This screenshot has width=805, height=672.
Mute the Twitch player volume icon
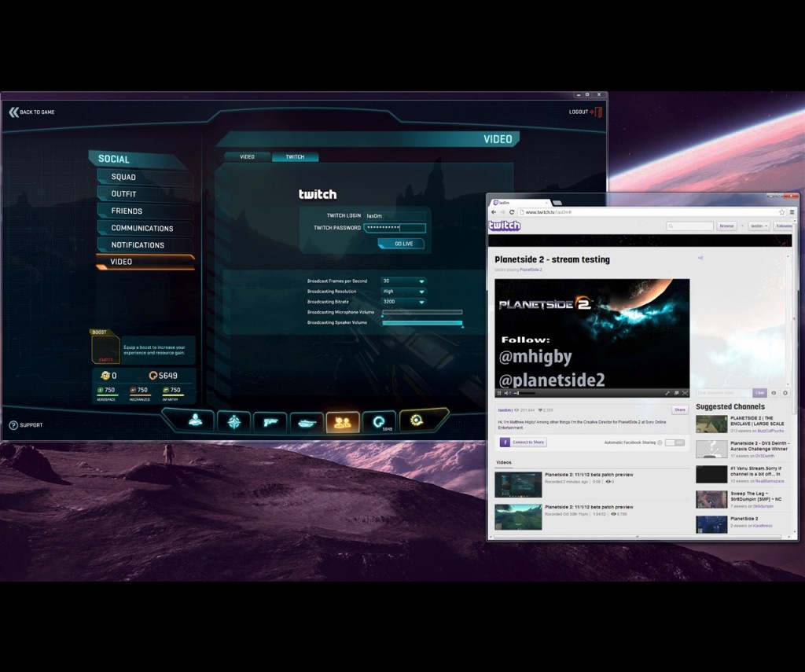tap(508, 393)
